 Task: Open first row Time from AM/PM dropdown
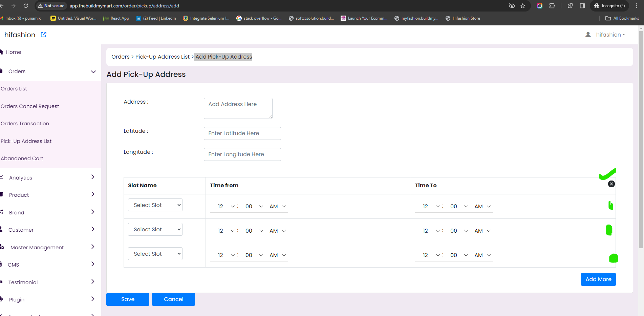278,206
